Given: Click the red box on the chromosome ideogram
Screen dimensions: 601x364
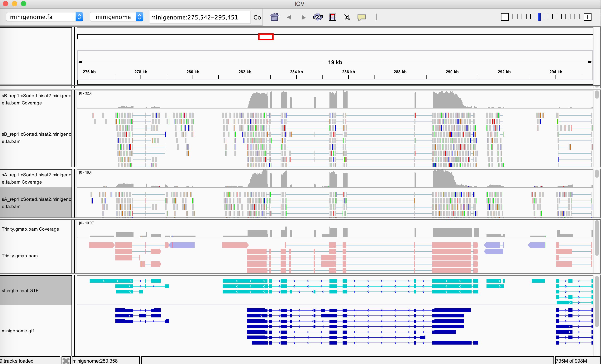Looking at the screenshot, I should click(x=266, y=37).
